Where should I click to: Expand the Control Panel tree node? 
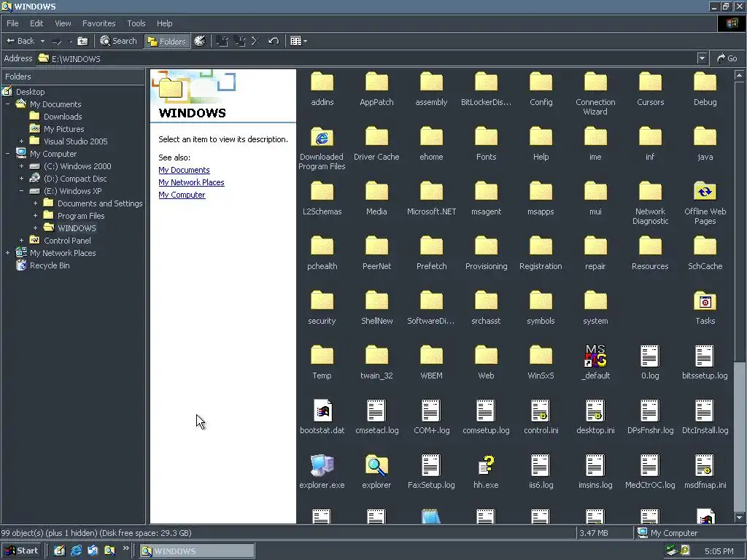[x=21, y=241]
